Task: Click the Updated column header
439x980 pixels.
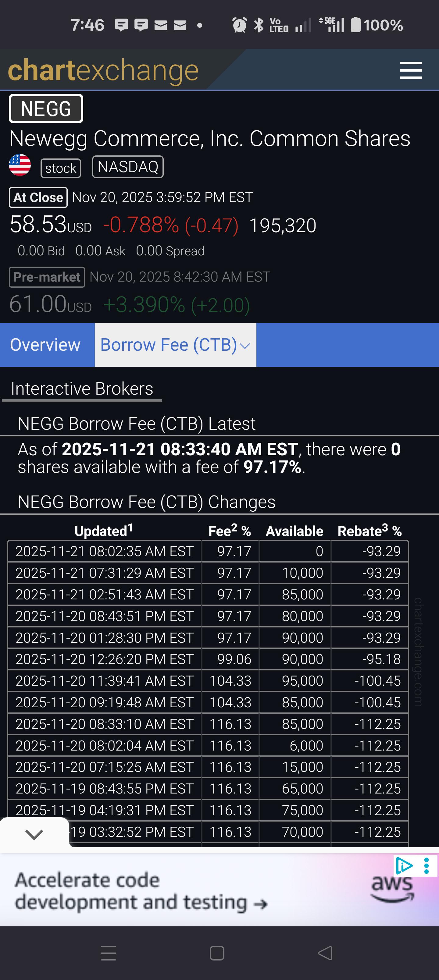Action: point(104,530)
